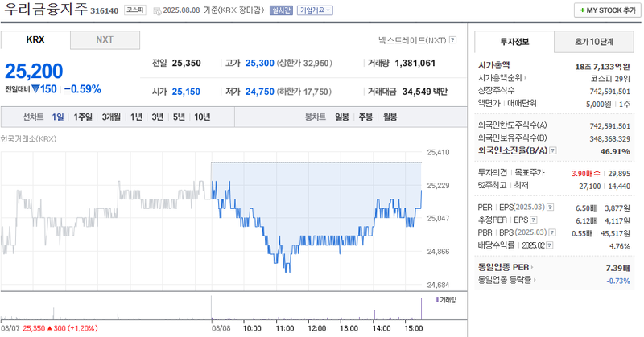Click the stock code 316140
This screenshot has width=644, height=337.
pos(105,11)
